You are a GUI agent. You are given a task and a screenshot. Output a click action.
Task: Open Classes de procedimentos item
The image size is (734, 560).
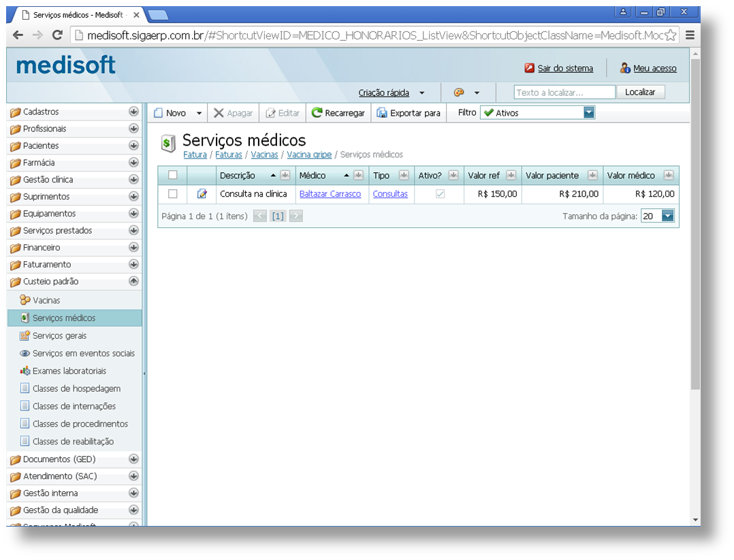74,424
